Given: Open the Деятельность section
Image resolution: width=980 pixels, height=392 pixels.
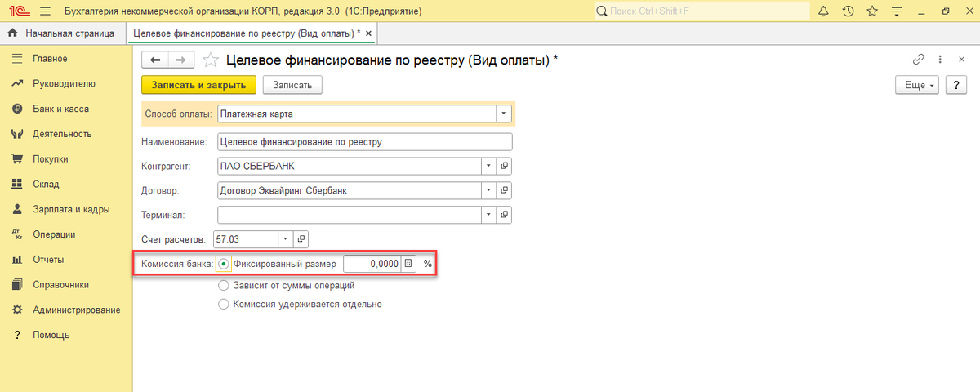Looking at the screenshot, I should pos(62,134).
